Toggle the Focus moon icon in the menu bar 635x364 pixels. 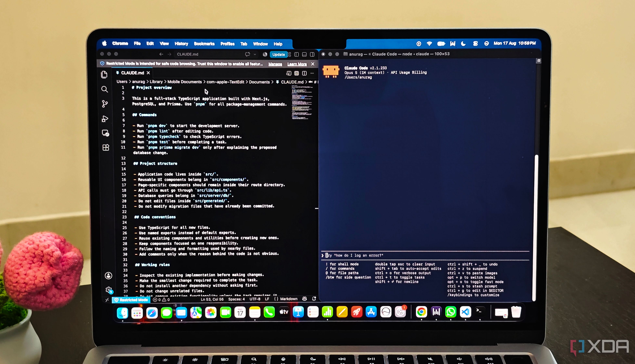click(463, 44)
